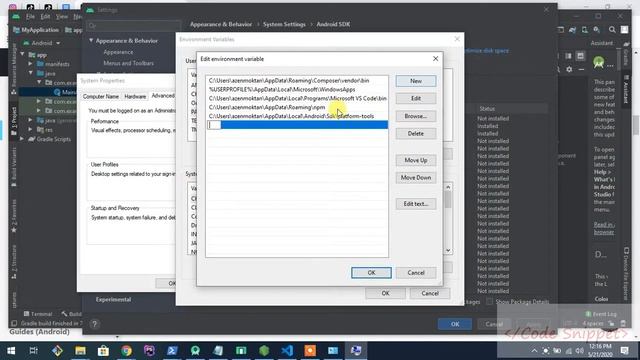Click OK in Environment Variables dialog

(385, 293)
